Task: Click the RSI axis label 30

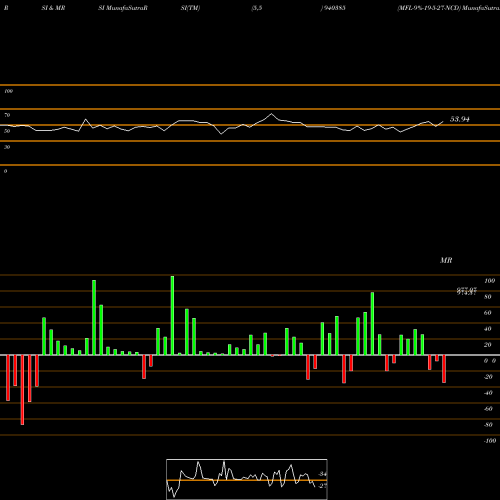Action: click(7, 147)
